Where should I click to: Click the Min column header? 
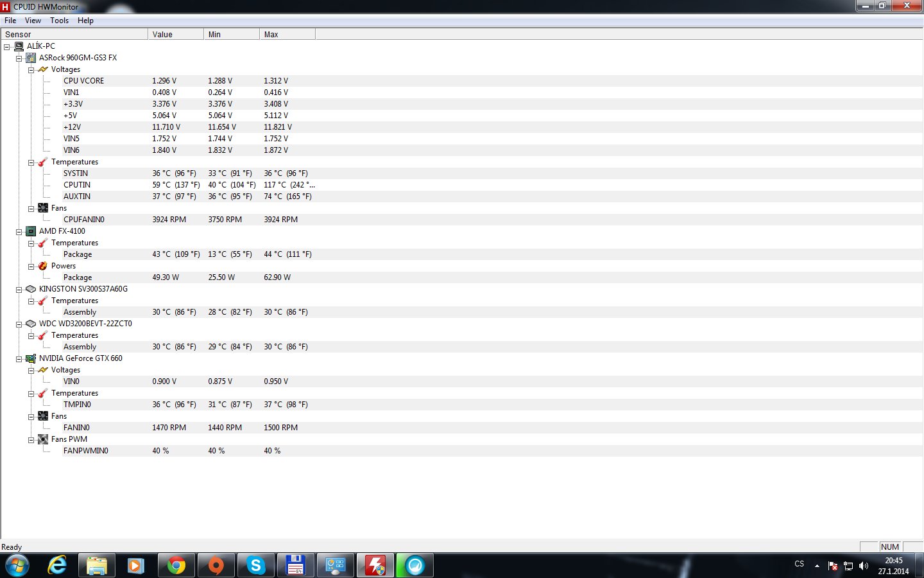(232, 34)
